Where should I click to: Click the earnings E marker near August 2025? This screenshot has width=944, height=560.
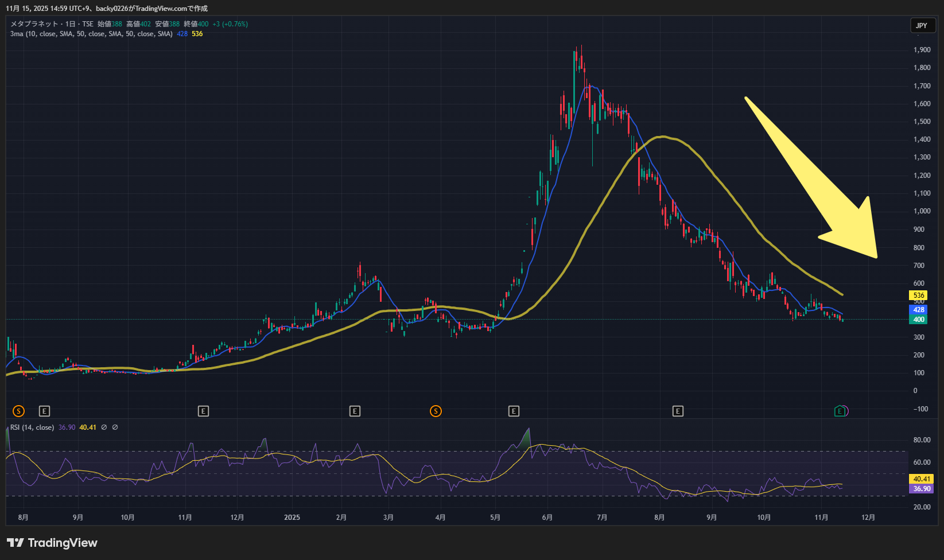coord(678,411)
